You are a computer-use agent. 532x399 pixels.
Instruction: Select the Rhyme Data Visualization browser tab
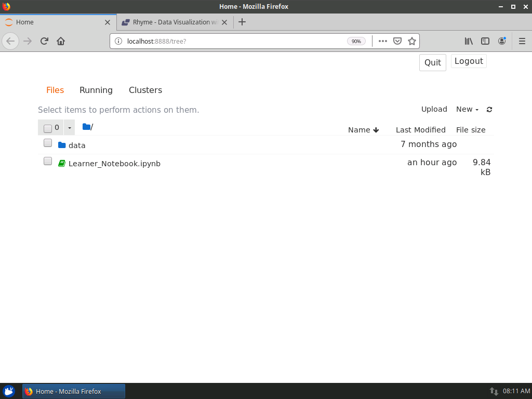[x=175, y=22]
